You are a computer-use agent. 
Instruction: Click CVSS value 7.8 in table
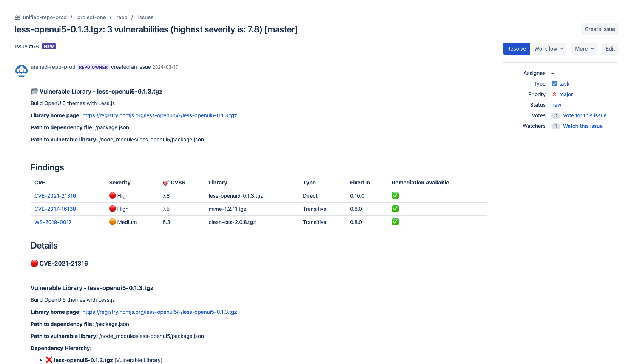coord(166,196)
